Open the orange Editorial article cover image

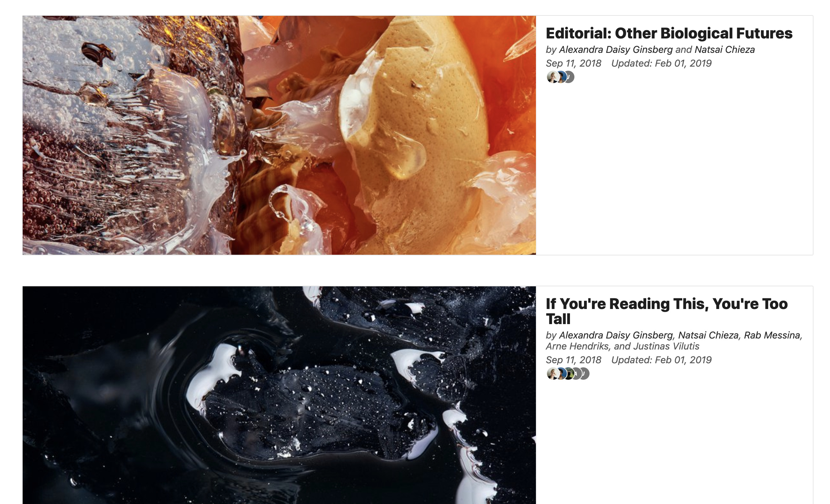click(x=279, y=135)
